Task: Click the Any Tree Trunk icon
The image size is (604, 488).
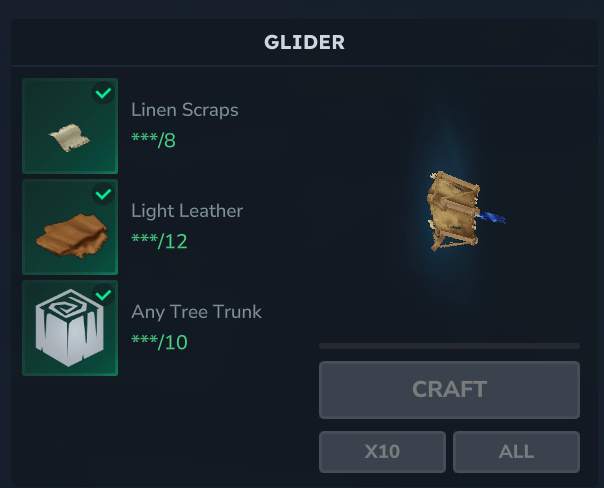Action: click(x=70, y=328)
